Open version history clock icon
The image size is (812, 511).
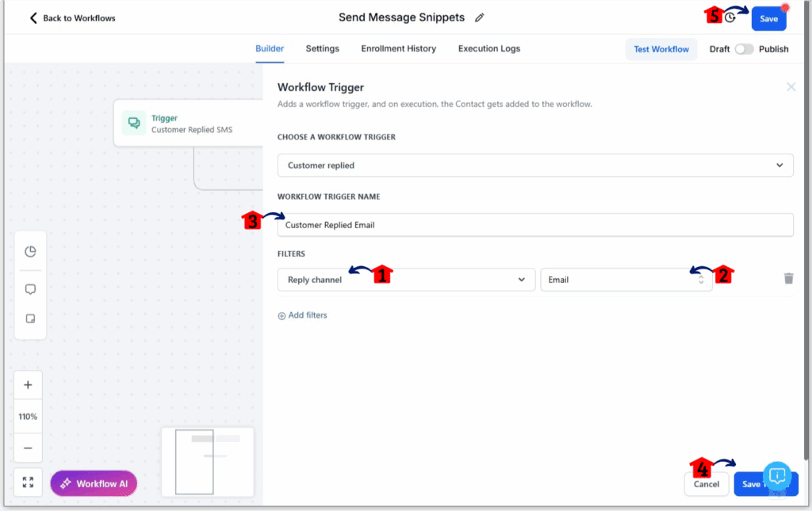tap(730, 17)
